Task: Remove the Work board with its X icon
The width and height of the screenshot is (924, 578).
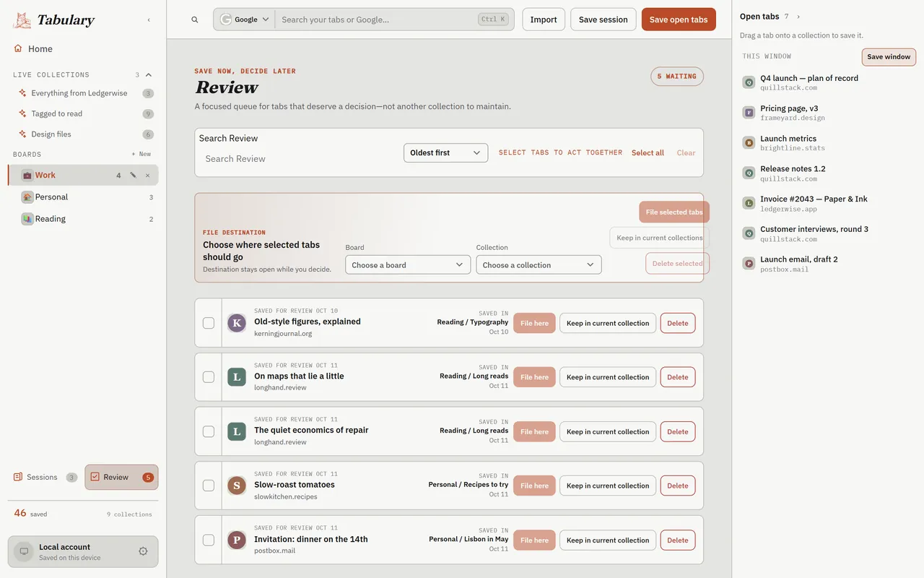Action: [x=148, y=175]
